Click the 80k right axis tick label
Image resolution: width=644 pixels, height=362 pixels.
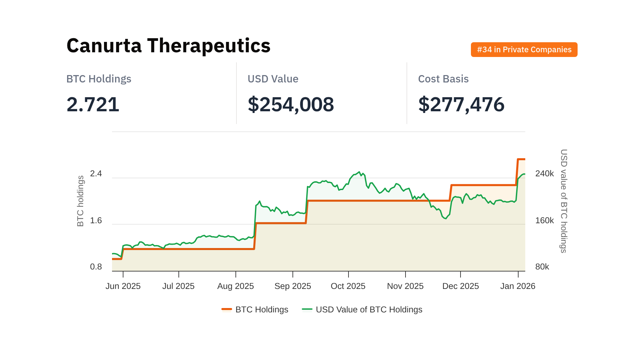pyautogui.click(x=542, y=267)
